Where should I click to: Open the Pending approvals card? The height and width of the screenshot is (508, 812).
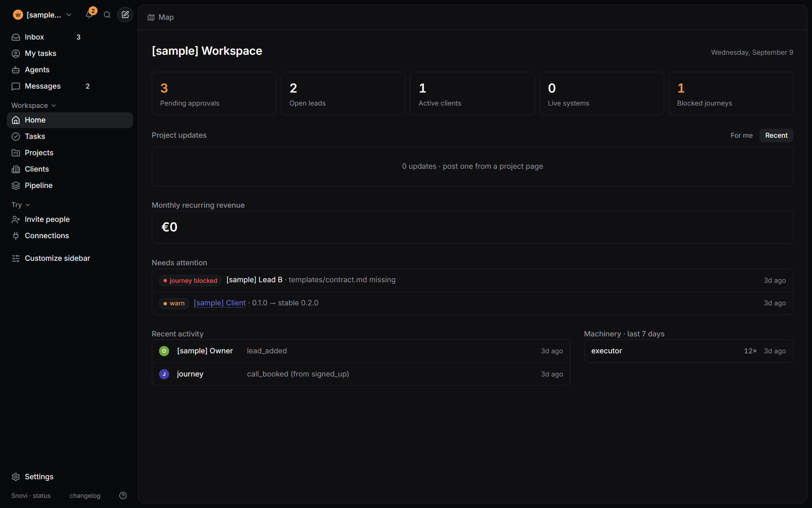click(214, 93)
